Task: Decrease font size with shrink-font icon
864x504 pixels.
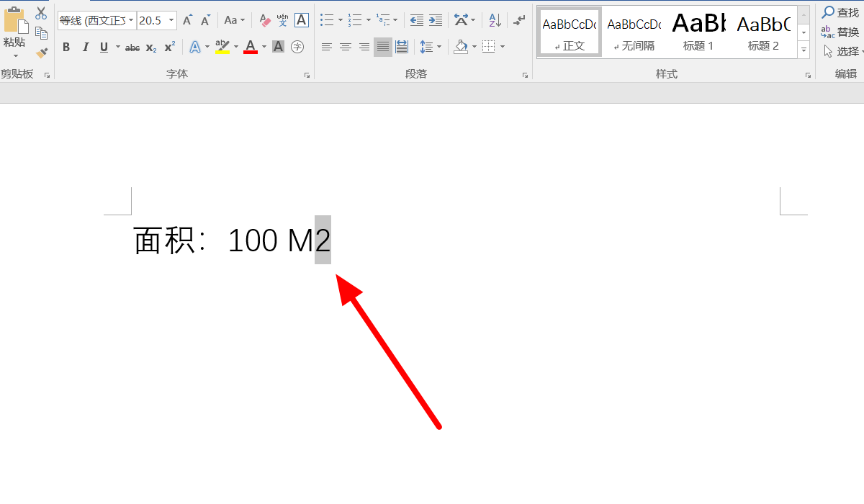Action: (x=205, y=20)
